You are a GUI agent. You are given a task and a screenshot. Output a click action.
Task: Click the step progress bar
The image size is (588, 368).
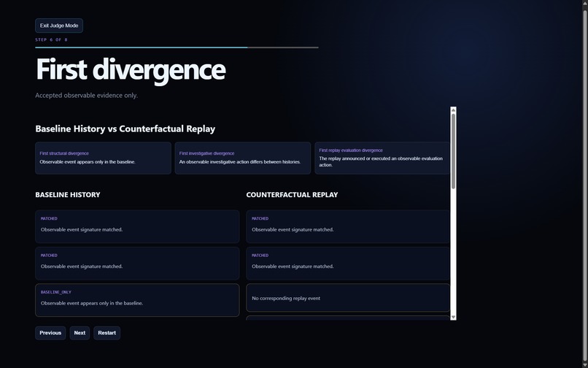point(177,47)
